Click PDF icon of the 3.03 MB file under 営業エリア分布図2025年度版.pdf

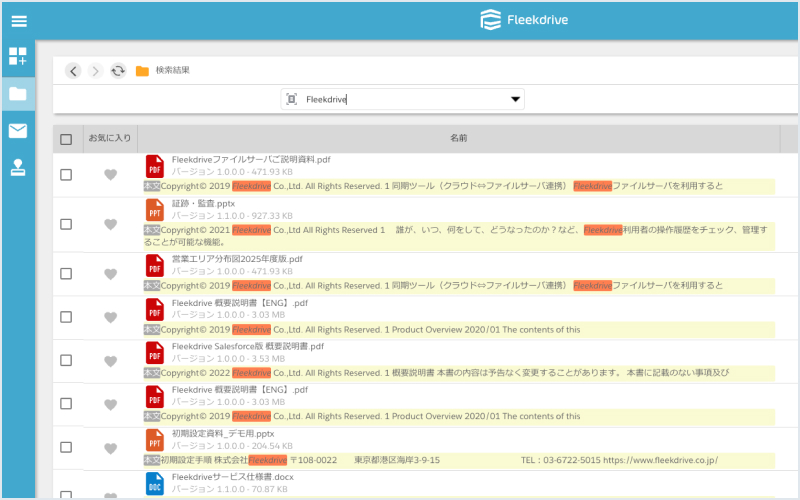[155, 310]
